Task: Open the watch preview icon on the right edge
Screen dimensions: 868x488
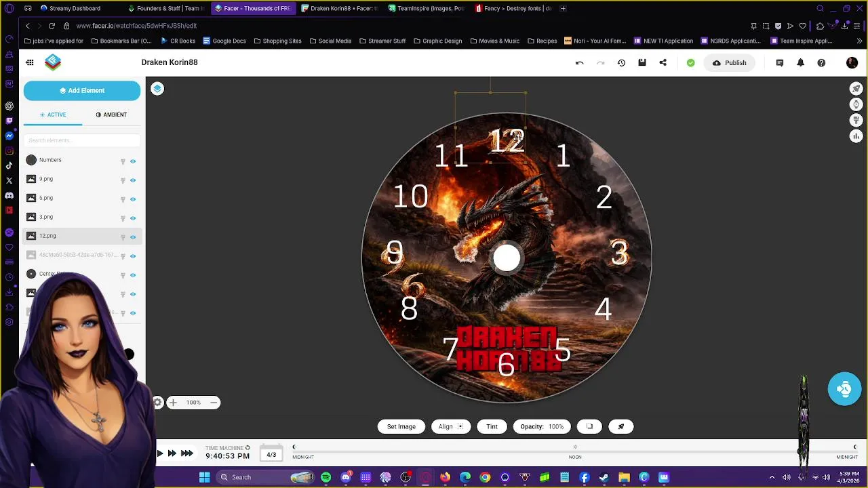Action: pyautogui.click(x=856, y=104)
